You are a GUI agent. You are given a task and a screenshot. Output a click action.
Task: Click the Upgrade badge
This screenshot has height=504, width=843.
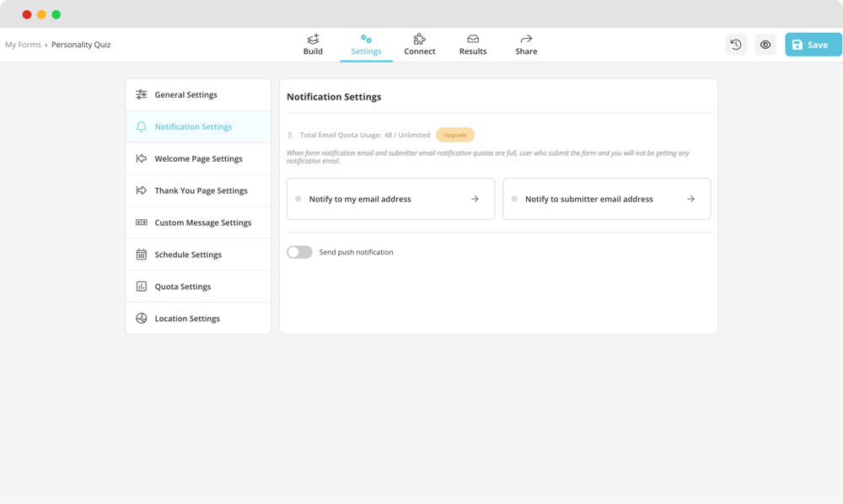tap(455, 134)
